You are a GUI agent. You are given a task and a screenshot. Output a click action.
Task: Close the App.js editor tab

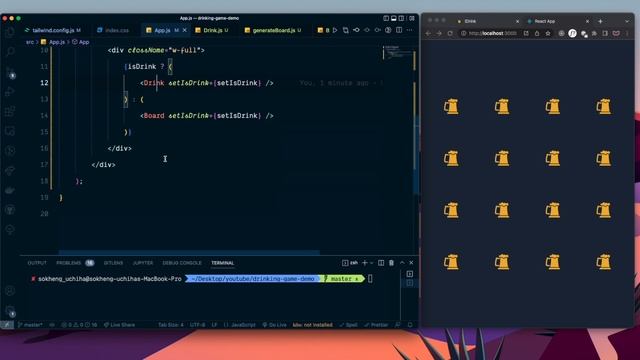184,30
